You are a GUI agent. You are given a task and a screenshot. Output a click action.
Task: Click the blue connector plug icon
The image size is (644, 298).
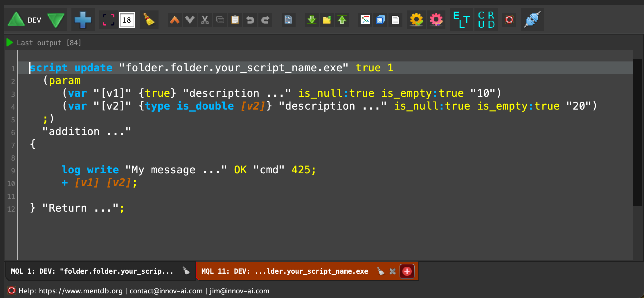(532, 20)
